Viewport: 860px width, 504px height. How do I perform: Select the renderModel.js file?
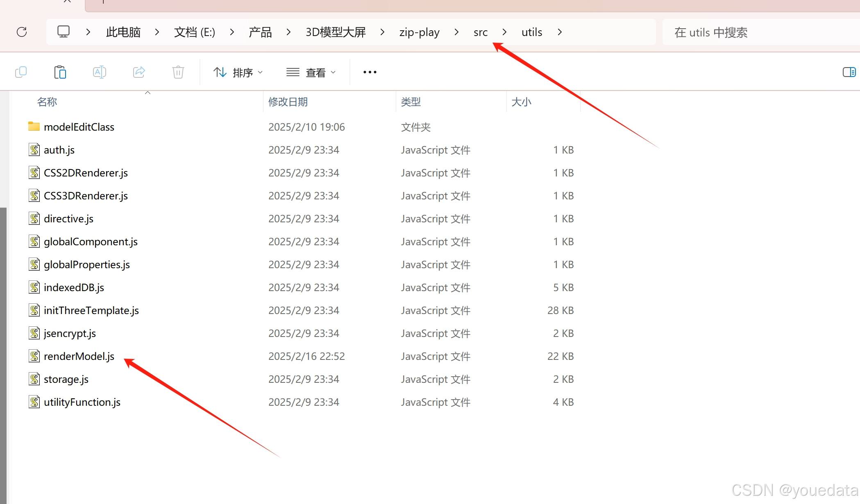point(79,356)
